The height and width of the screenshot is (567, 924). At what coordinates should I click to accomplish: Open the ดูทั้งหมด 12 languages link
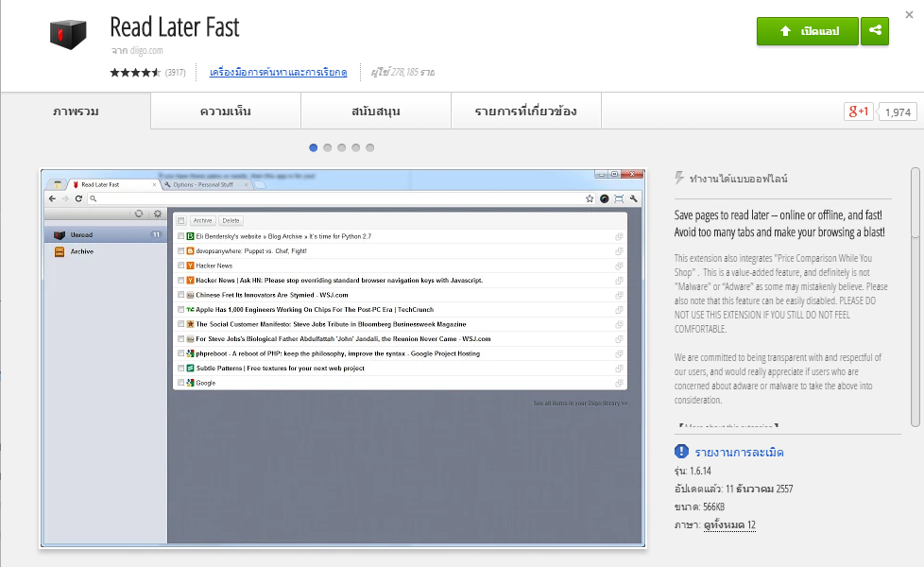click(x=729, y=524)
